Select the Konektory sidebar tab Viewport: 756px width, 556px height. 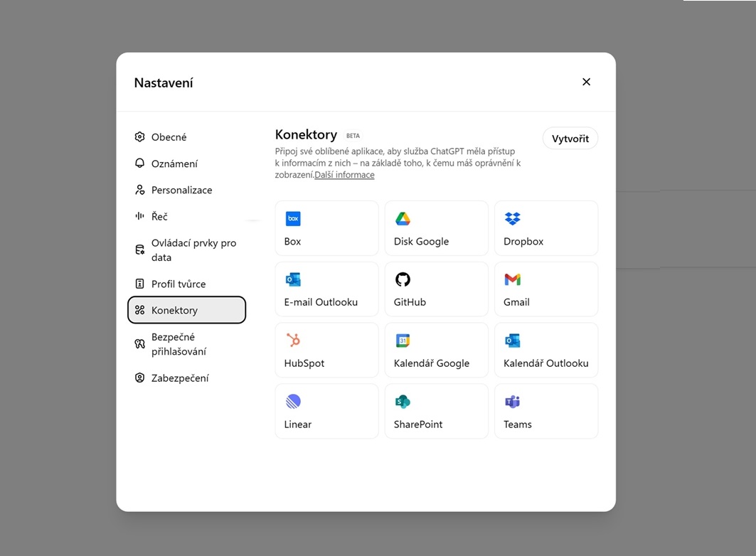(x=186, y=310)
